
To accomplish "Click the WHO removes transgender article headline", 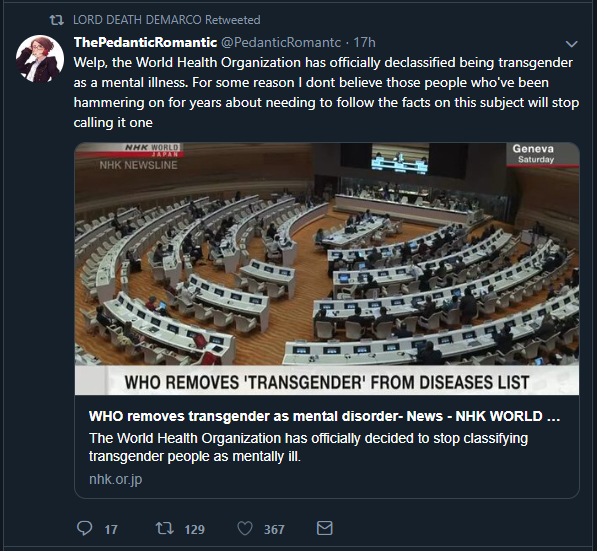I will (x=324, y=416).
